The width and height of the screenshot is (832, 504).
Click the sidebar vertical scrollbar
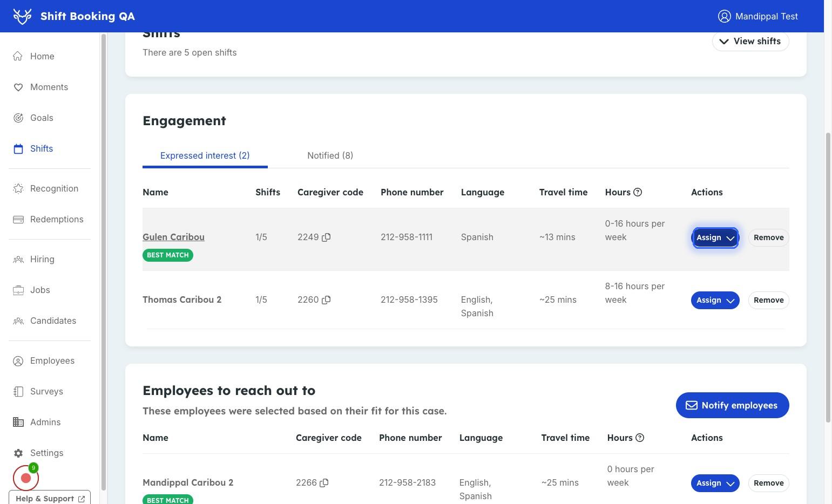(x=104, y=262)
